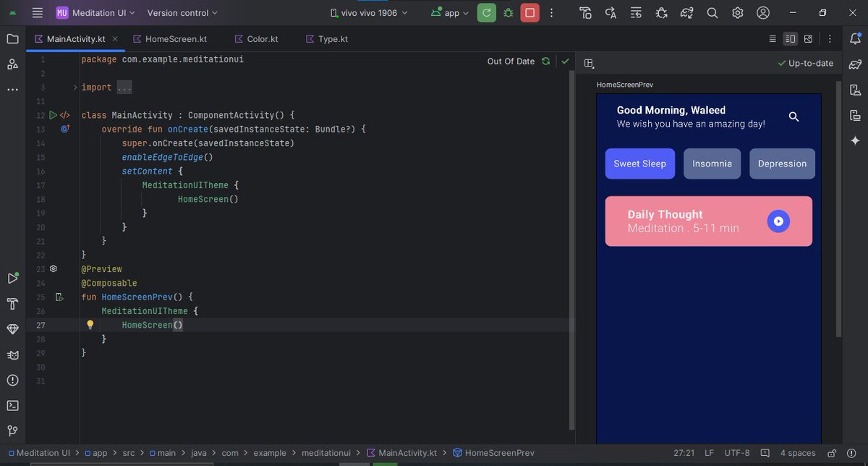Open the app run configuration dropdown
This screenshot has width=868, height=466.
[450, 13]
